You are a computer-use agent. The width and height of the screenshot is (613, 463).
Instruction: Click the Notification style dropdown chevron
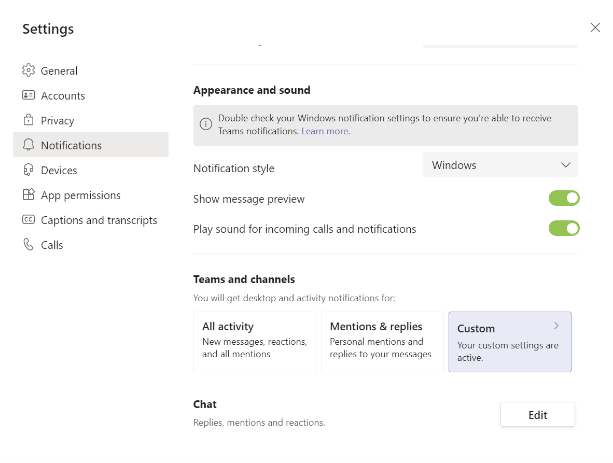pyautogui.click(x=565, y=165)
